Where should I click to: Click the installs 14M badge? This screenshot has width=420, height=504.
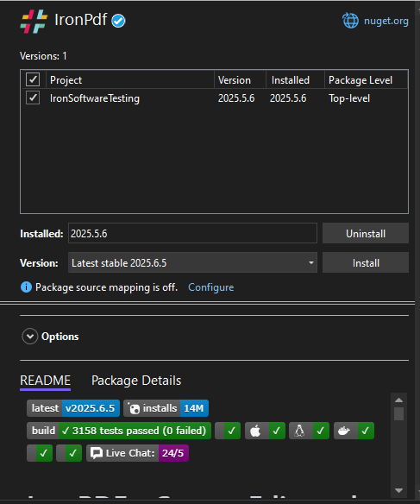coord(166,408)
